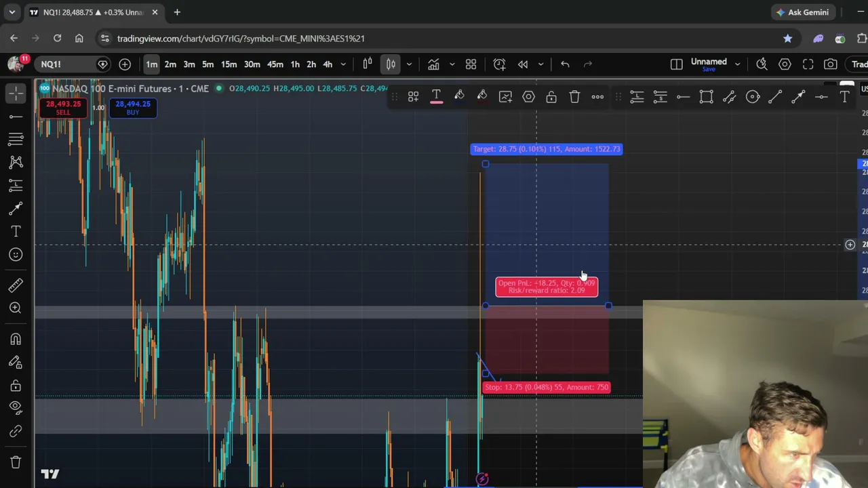Switch to 15m timeframe
The height and width of the screenshot is (488, 868).
point(229,64)
